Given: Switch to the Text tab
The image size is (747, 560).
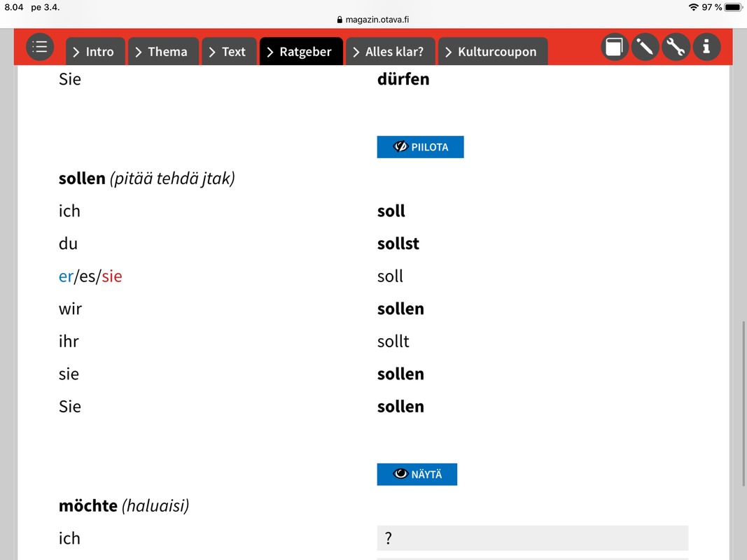Looking at the screenshot, I should 229,51.
